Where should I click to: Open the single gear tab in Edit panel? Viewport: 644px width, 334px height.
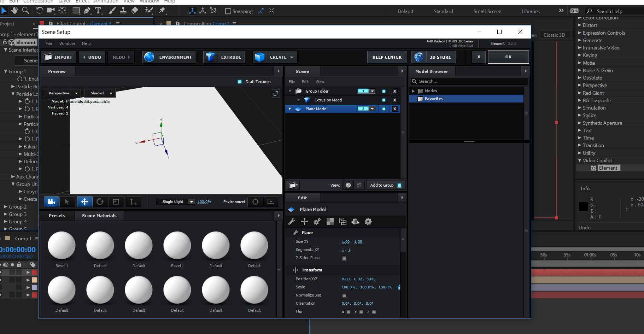pos(368,222)
